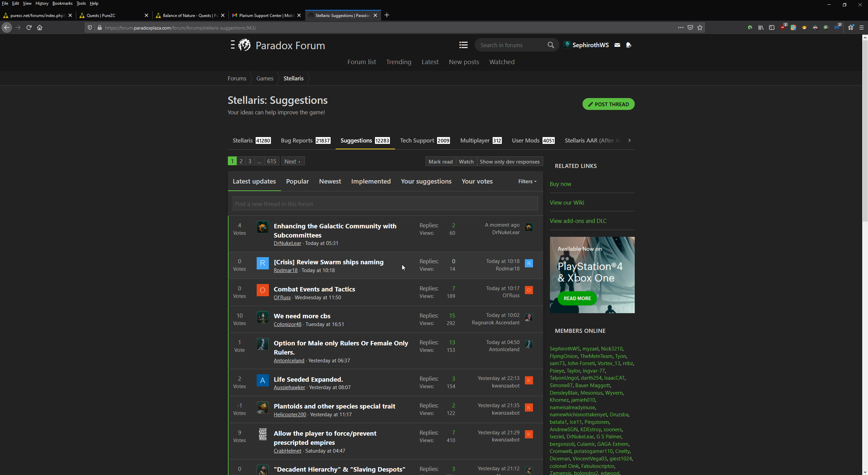Open the alerts notification icon
This screenshot has width=868, height=475.
pos(629,45)
